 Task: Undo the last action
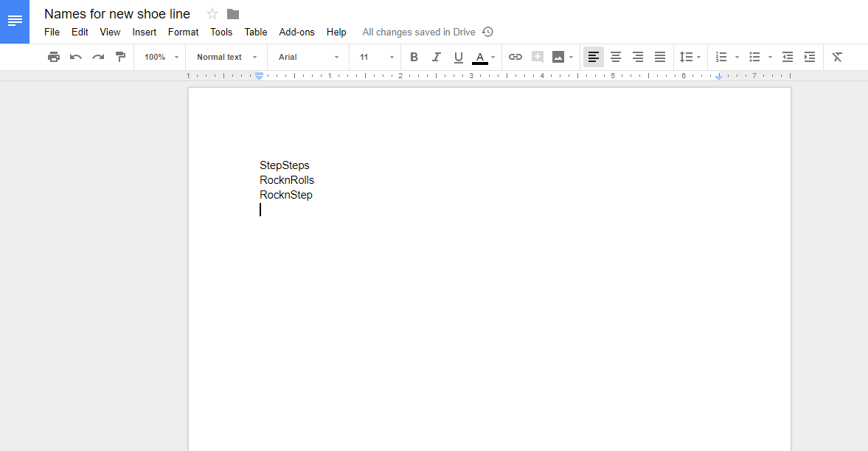click(x=75, y=56)
